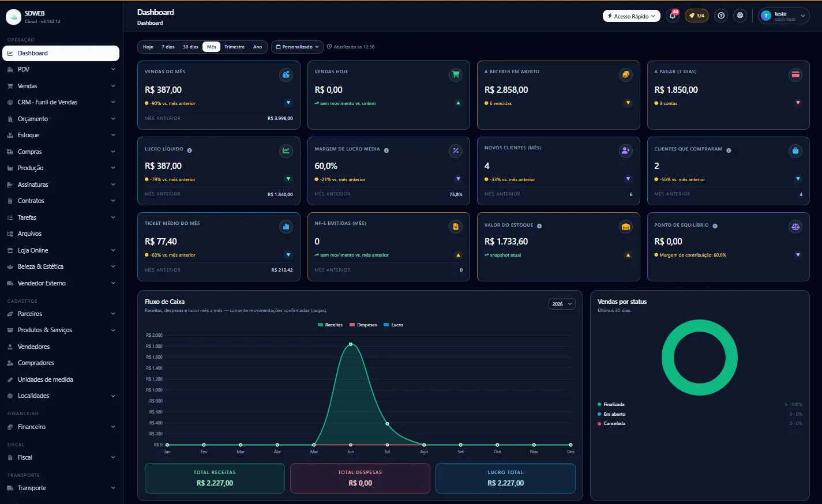
Task: Click the notifications bell icon
Action: click(x=673, y=16)
